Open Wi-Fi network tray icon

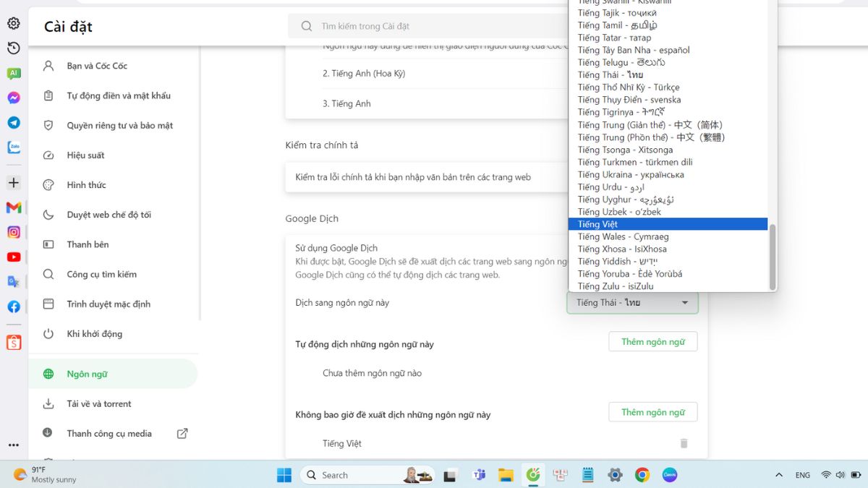click(825, 475)
